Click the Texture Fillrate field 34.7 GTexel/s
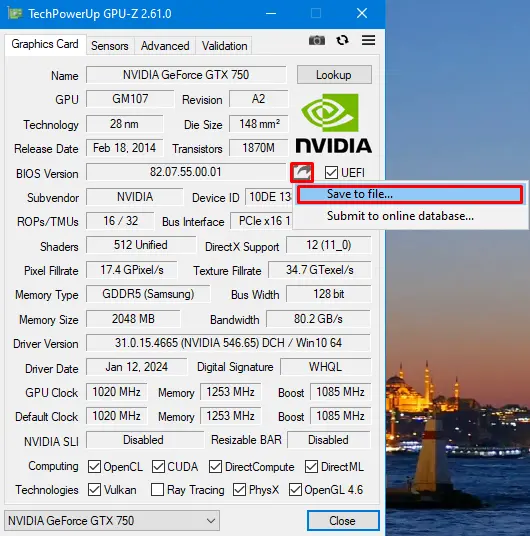 click(x=320, y=270)
